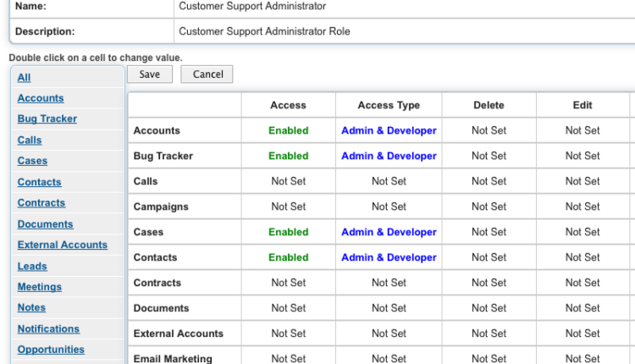Click the Documents row Access cell
Viewport: 635px width, 364px height.
[x=288, y=308]
